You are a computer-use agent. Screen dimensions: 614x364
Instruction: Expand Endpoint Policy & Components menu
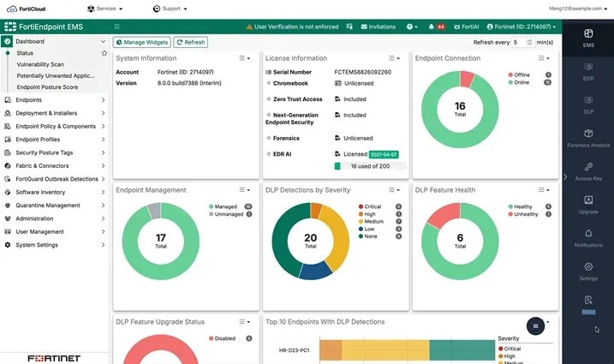[54, 126]
